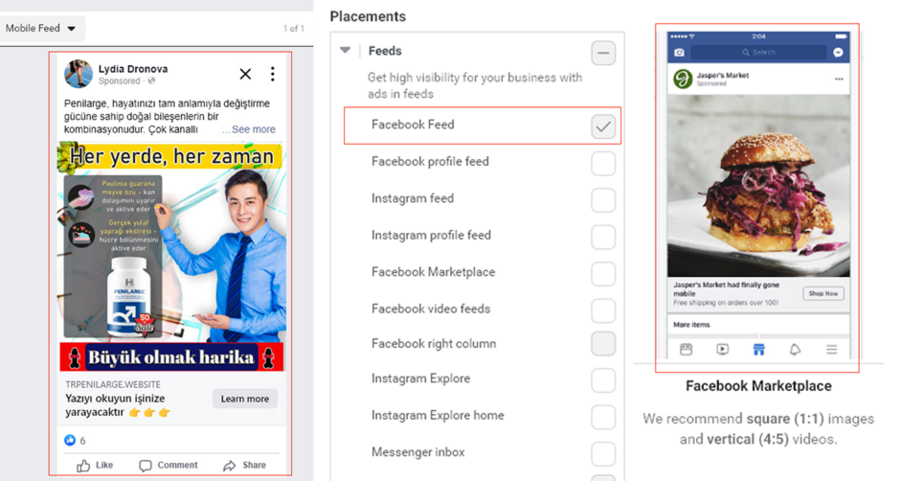Image resolution: width=900 pixels, height=481 pixels.
Task: Click Jasper's Market logo avatar
Action: (683, 79)
